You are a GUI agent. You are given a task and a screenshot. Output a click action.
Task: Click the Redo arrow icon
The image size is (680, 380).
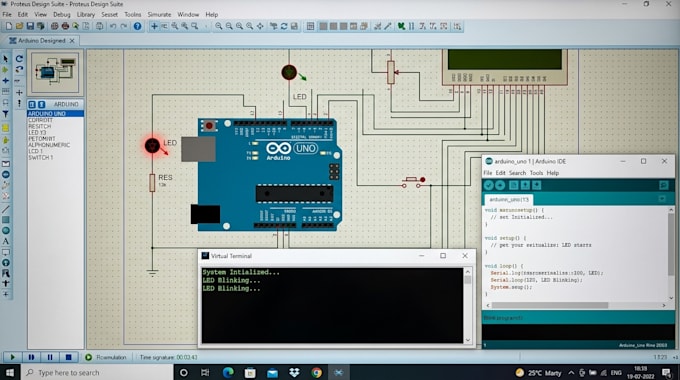coord(124,26)
